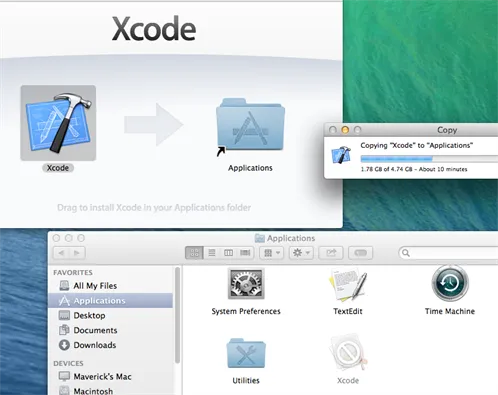Screen dimensions: 498x395
Task: Select the Xcode hammer icon in installer
Action: click(58, 123)
